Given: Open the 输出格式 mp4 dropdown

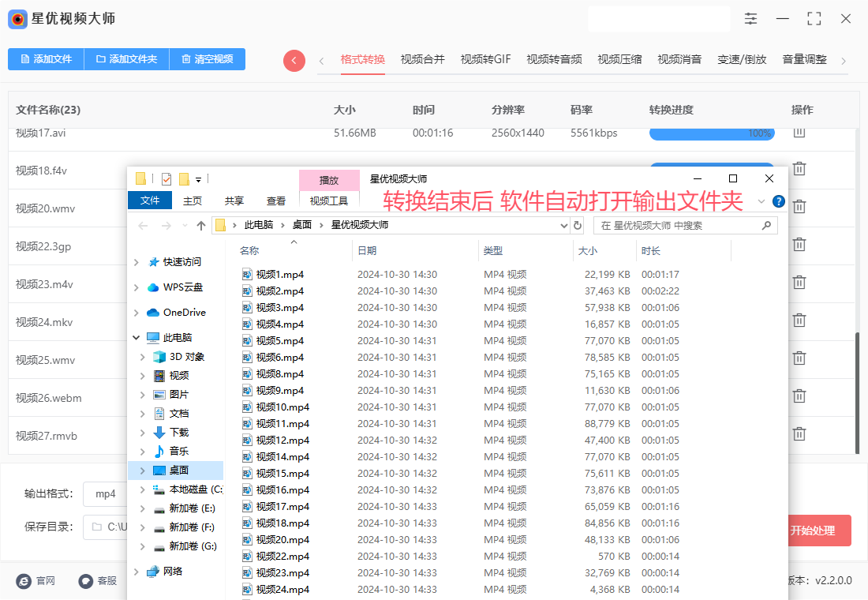Looking at the screenshot, I should 106,493.
